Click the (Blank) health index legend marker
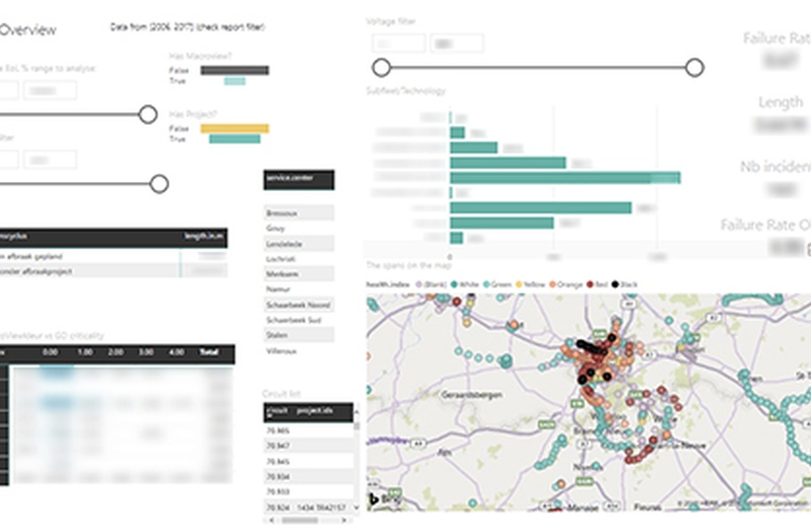811x532 pixels. 417,284
